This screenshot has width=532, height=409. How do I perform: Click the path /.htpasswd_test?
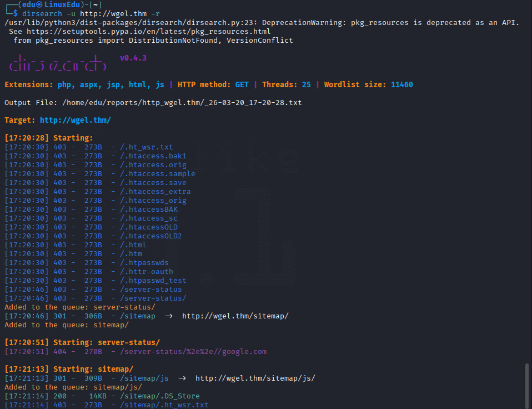pyautogui.click(x=153, y=281)
